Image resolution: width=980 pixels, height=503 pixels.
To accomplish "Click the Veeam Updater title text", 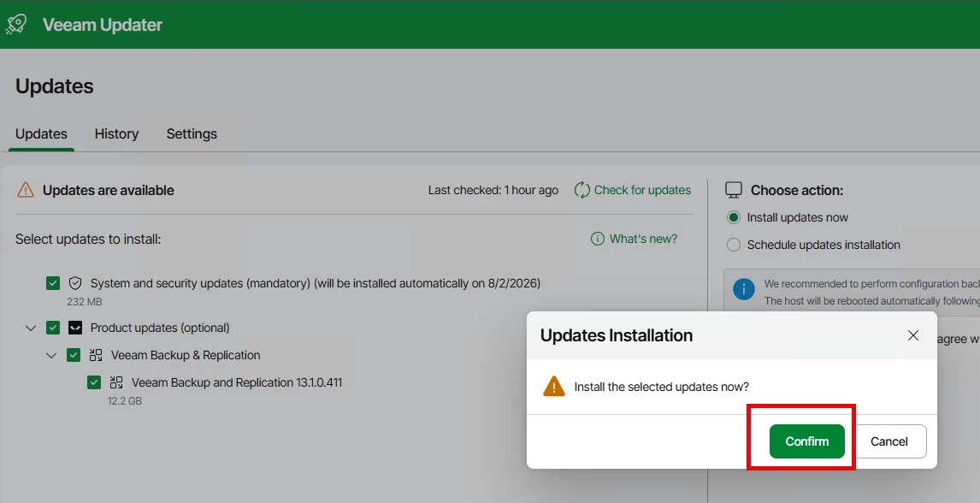I will pos(103,25).
